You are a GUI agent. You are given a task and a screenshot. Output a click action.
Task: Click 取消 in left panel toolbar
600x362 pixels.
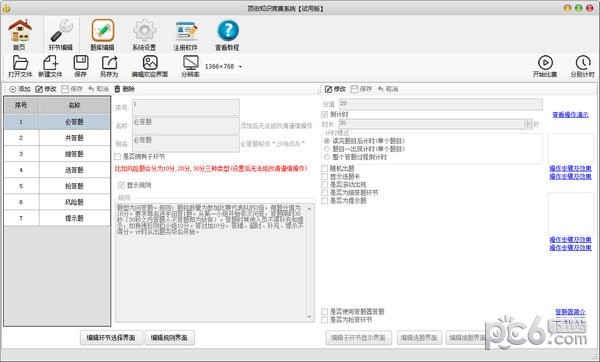pos(98,89)
